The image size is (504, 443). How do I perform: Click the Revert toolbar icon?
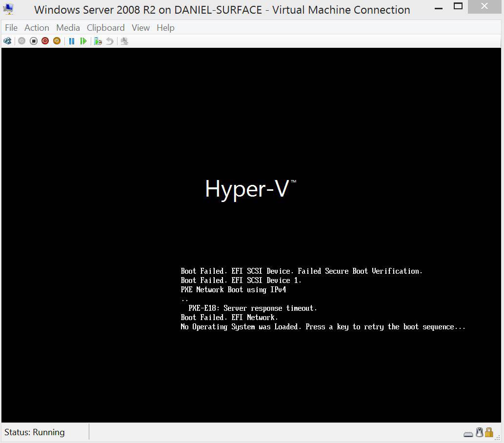109,41
